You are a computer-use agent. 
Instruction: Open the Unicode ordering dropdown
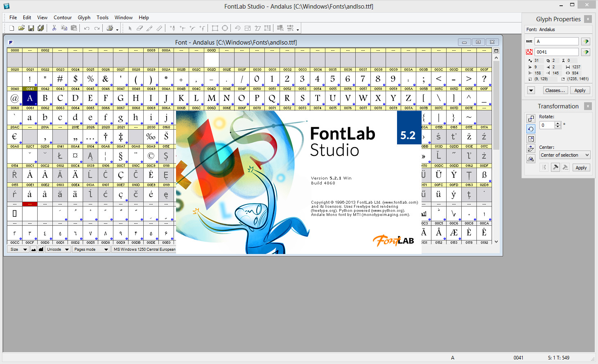pyautogui.click(x=58, y=249)
